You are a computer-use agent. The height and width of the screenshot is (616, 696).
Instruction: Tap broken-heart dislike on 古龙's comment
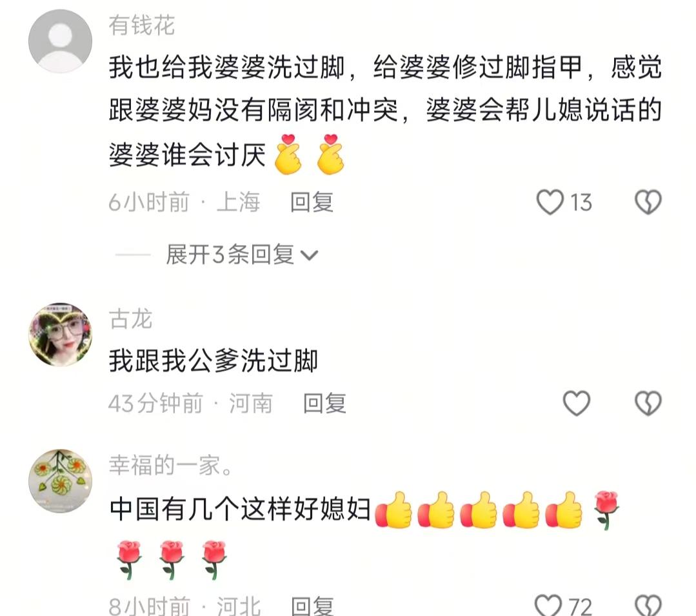point(648,403)
